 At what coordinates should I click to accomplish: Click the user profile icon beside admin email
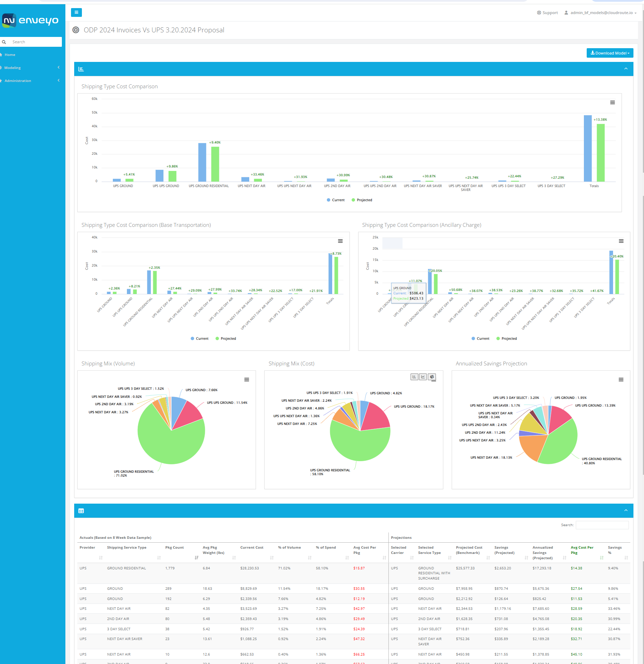[x=566, y=13]
